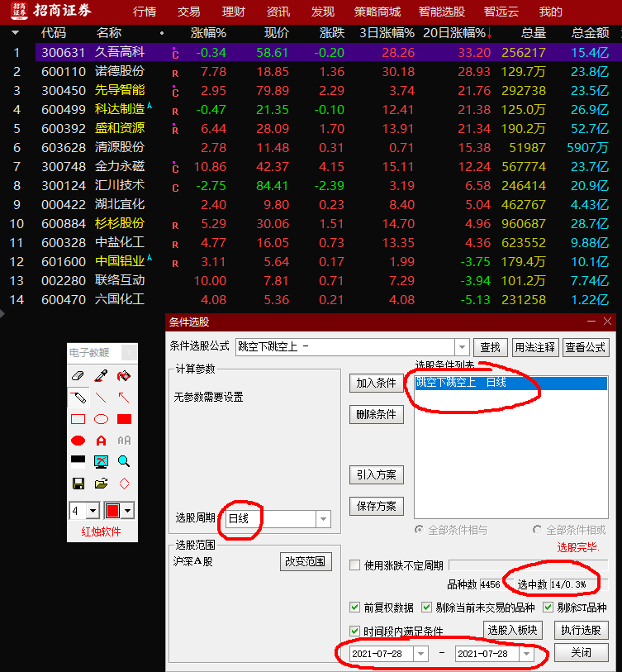
Task: Click the R marker beside 杉杉股份
Action: coord(175,226)
